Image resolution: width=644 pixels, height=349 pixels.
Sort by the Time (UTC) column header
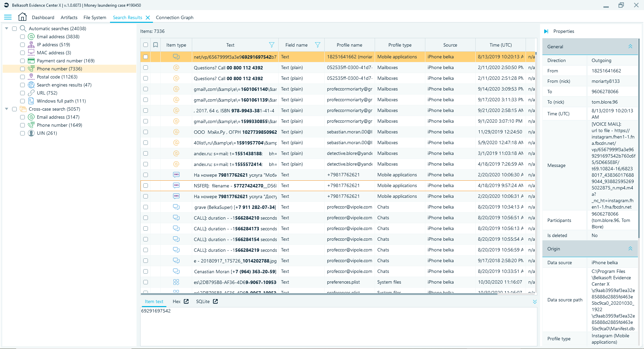click(500, 45)
